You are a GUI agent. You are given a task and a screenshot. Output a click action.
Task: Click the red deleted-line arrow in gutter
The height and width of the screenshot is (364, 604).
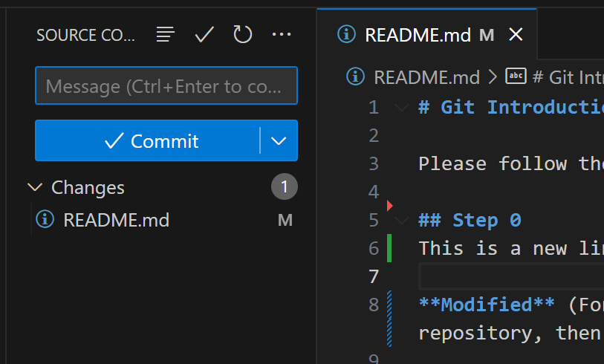(x=389, y=206)
